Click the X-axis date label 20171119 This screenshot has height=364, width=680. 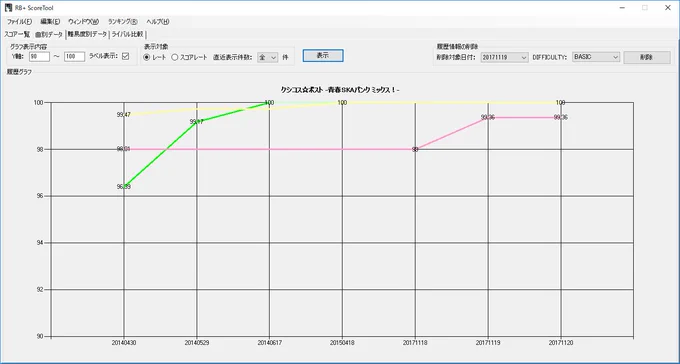tap(488, 343)
